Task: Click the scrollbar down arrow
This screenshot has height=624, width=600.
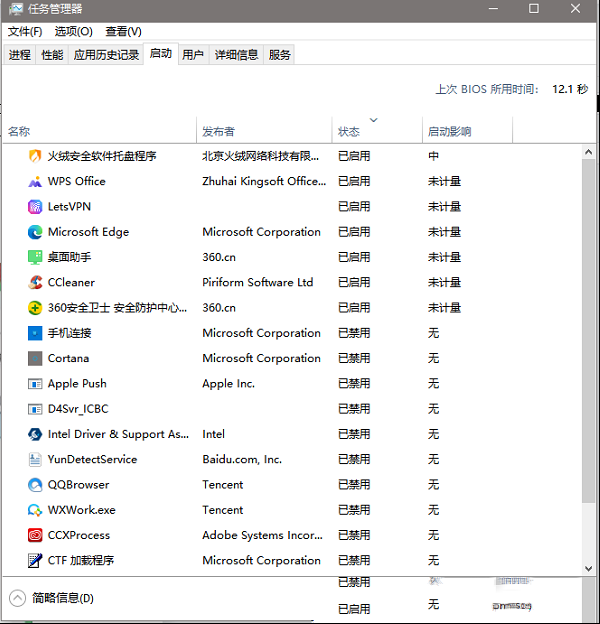Action: 588,568
